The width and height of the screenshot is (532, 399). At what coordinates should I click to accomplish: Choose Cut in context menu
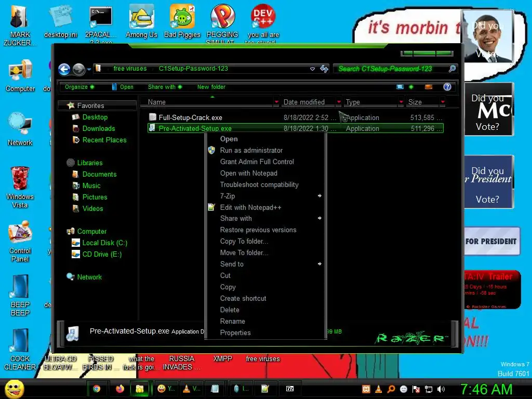[225, 275]
